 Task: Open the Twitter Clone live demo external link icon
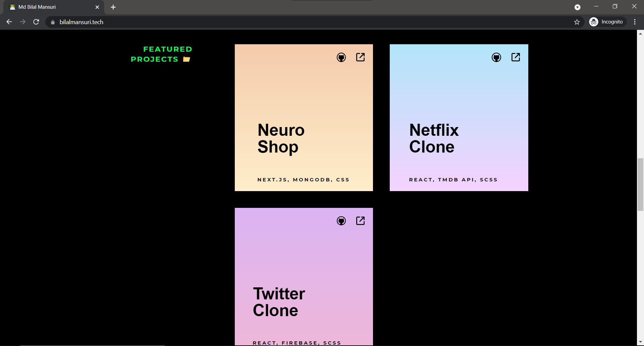pos(360,221)
